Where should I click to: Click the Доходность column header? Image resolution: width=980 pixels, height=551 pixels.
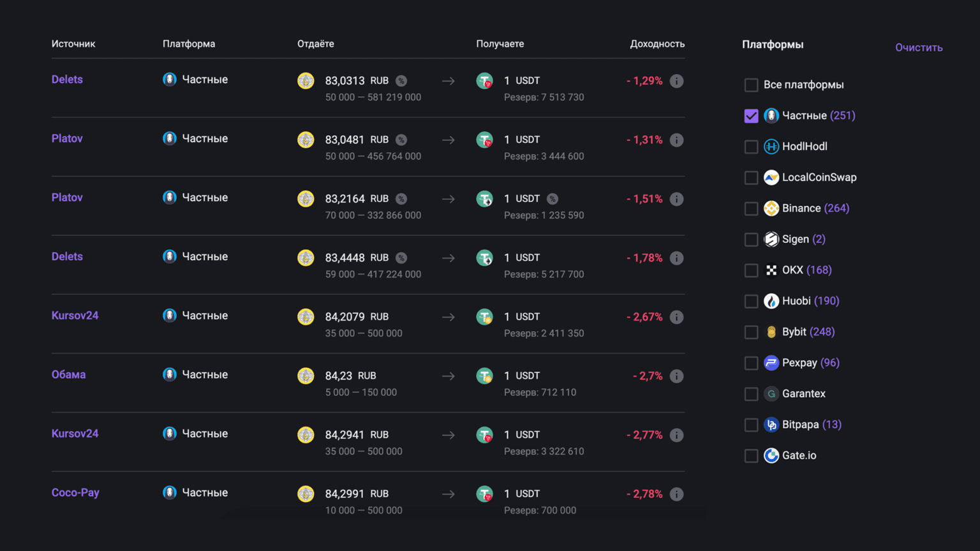pos(657,44)
